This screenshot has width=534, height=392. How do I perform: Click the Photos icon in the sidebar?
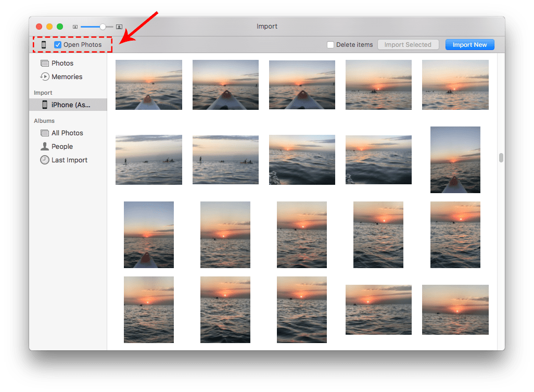tap(45, 64)
